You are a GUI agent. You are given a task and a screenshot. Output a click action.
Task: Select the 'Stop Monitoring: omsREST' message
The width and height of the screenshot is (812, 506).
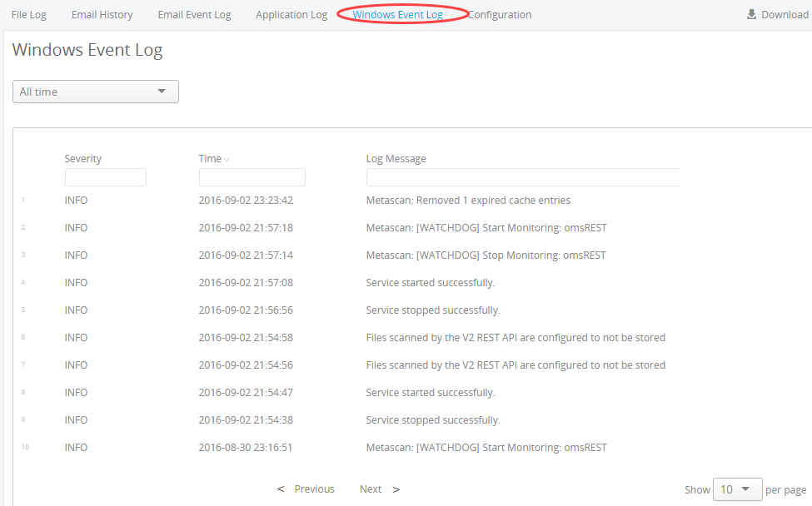click(x=486, y=255)
